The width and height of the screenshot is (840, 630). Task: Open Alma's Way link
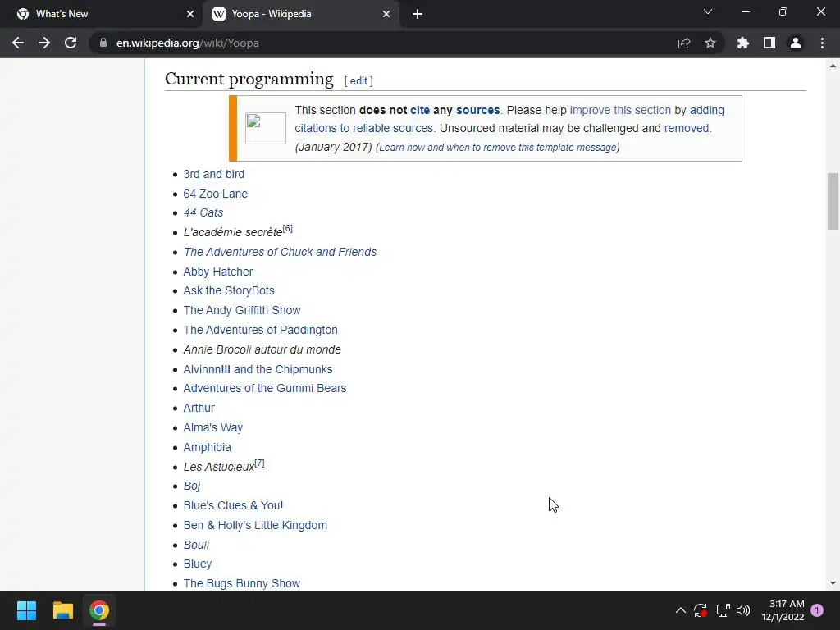(x=212, y=427)
